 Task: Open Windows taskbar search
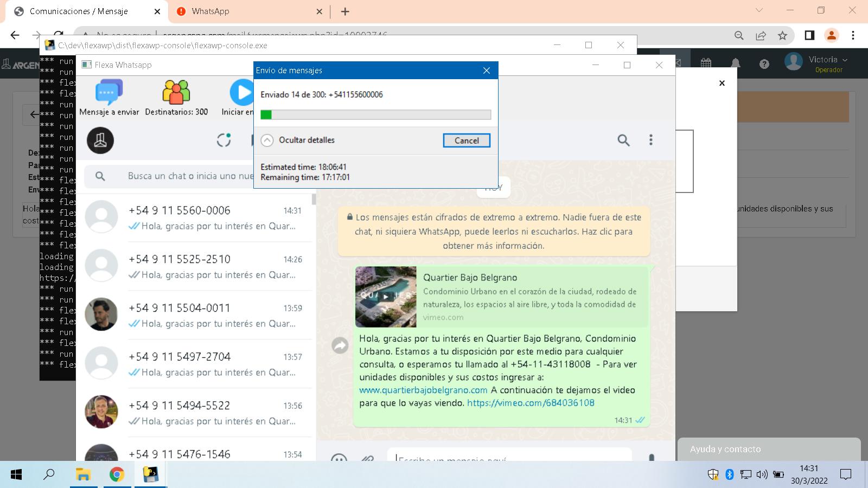point(49,474)
